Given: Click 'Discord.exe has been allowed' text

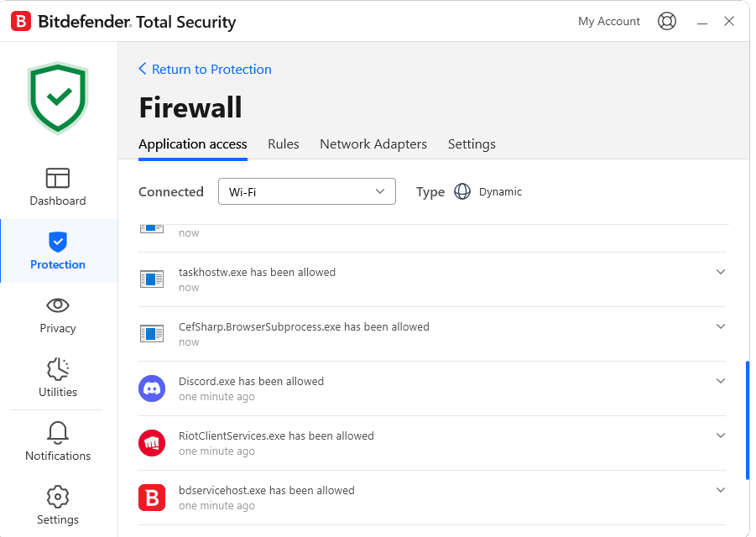Looking at the screenshot, I should pyautogui.click(x=251, y=381).
